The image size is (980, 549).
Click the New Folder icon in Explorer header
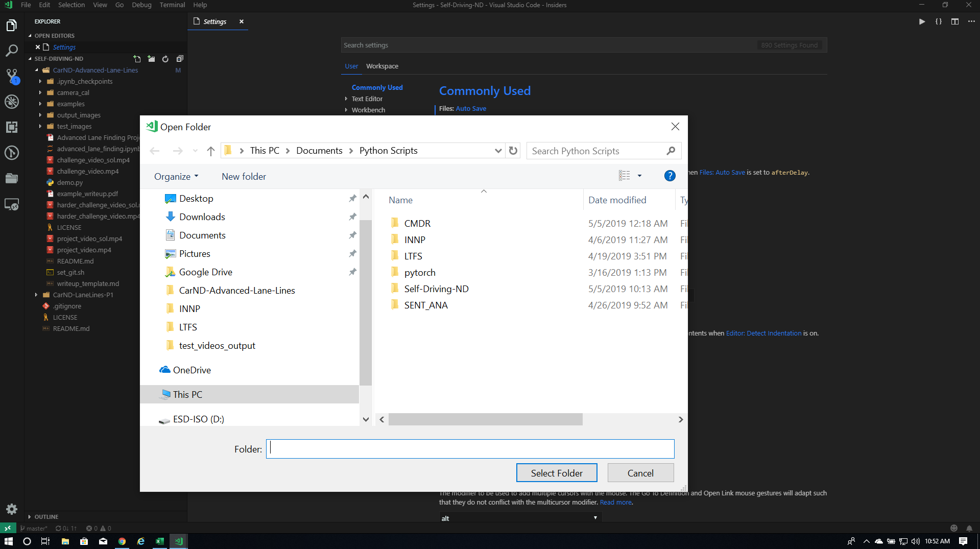tap(151, 59)
